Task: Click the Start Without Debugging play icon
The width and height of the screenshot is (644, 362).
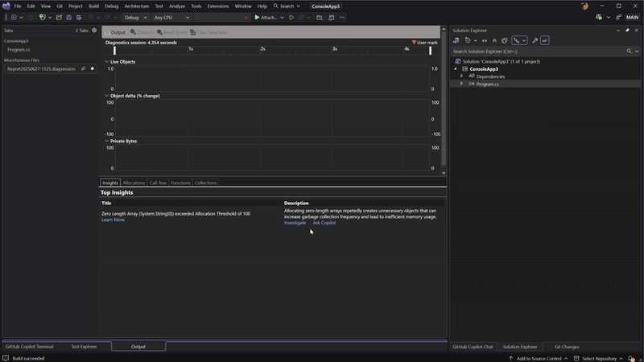Action: point(291,17)
